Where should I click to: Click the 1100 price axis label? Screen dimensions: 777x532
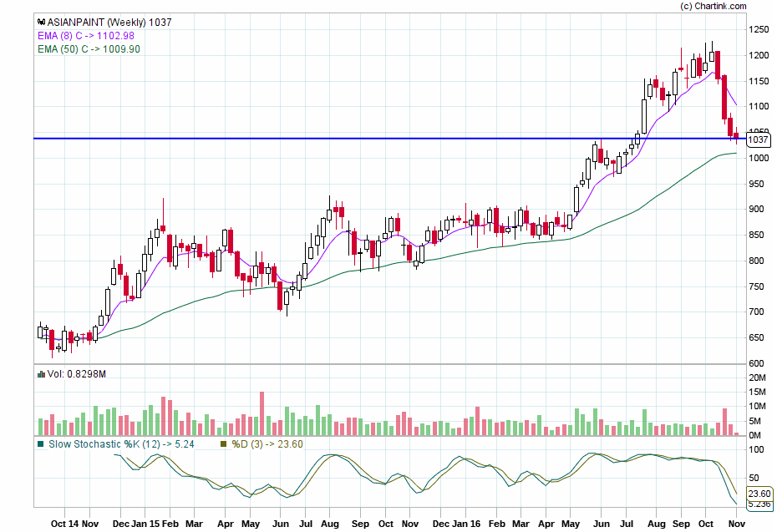tap(758, 107)
